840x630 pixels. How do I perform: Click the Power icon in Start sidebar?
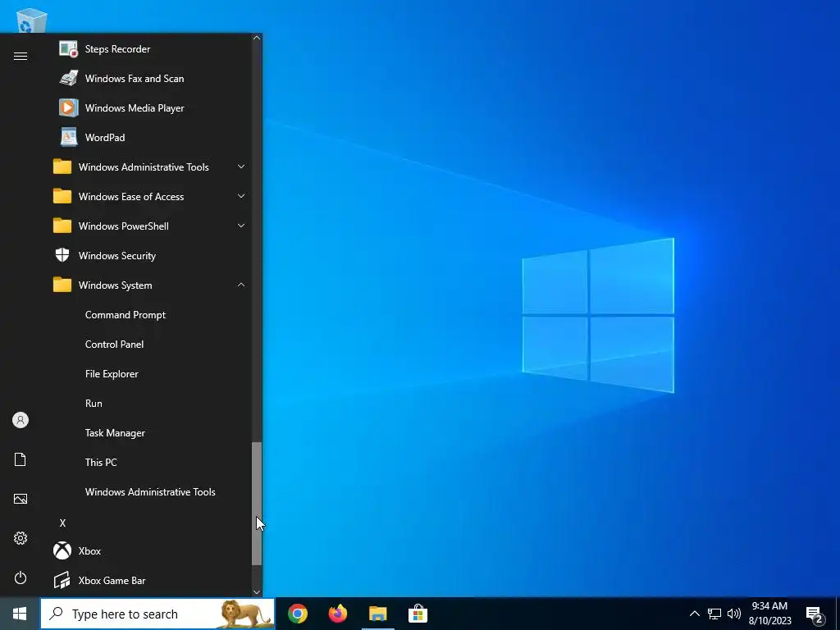(21, 577)
